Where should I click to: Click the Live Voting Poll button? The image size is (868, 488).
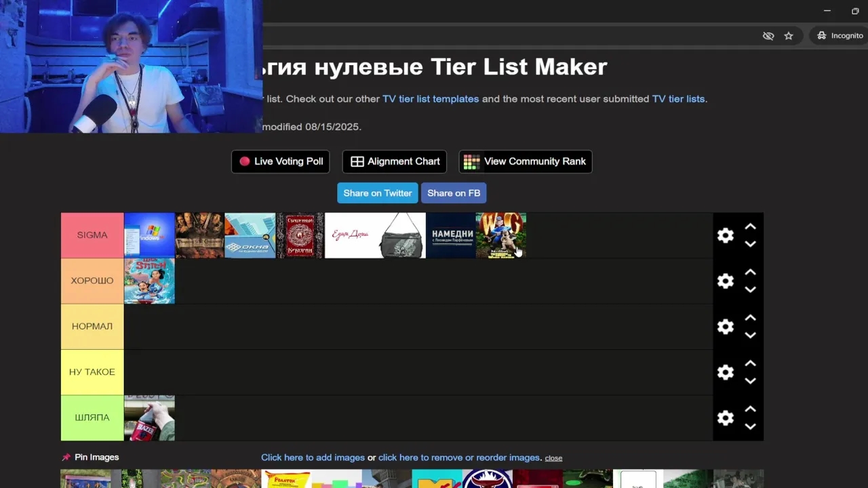click(281, 161)
